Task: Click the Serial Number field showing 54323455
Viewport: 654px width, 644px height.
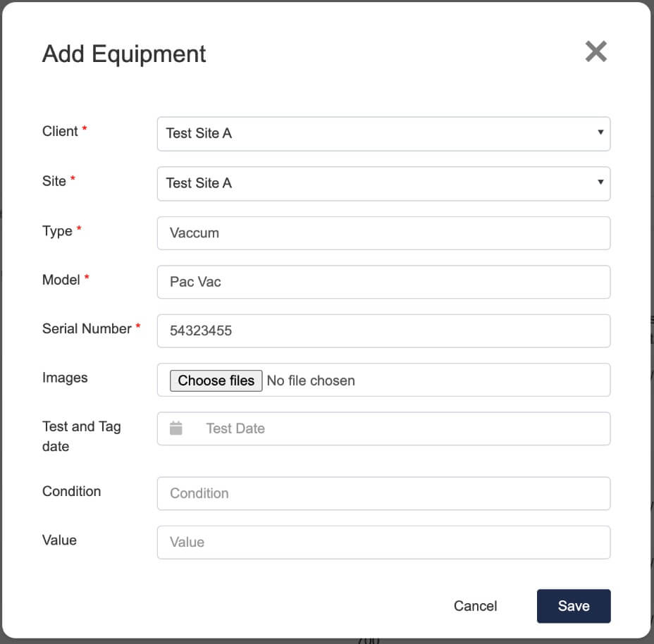Action: (383, 330)
